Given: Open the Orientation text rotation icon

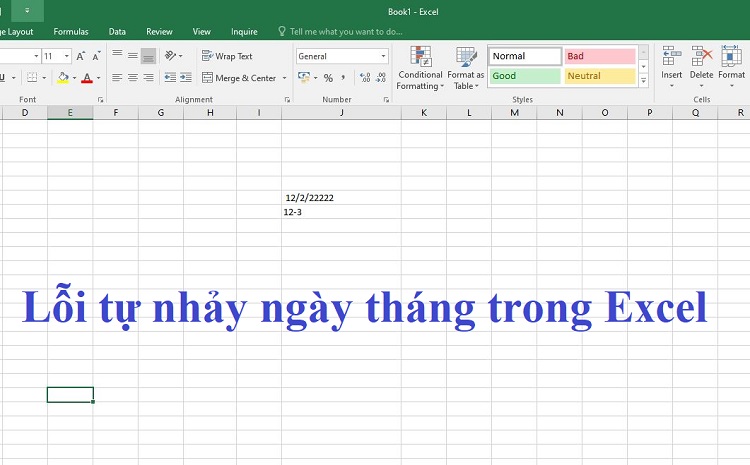Looking at the screenshot, I should click(x=170, y=55).
